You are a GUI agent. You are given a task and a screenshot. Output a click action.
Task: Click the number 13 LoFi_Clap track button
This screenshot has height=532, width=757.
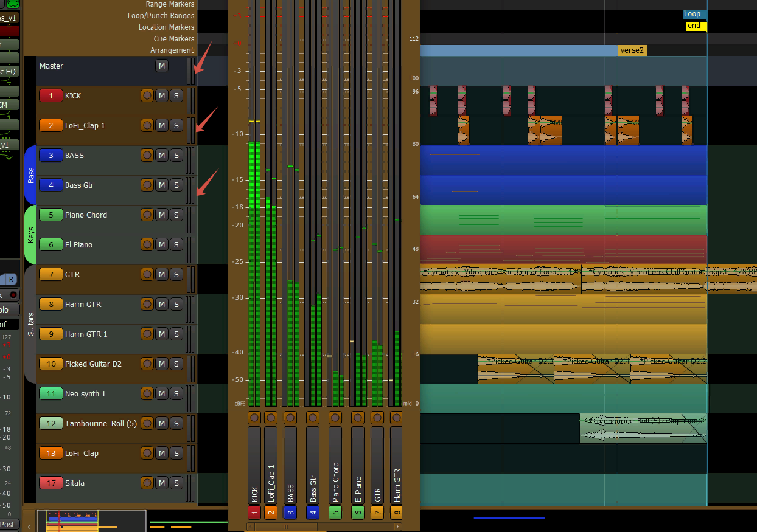[x=51, y=453]
